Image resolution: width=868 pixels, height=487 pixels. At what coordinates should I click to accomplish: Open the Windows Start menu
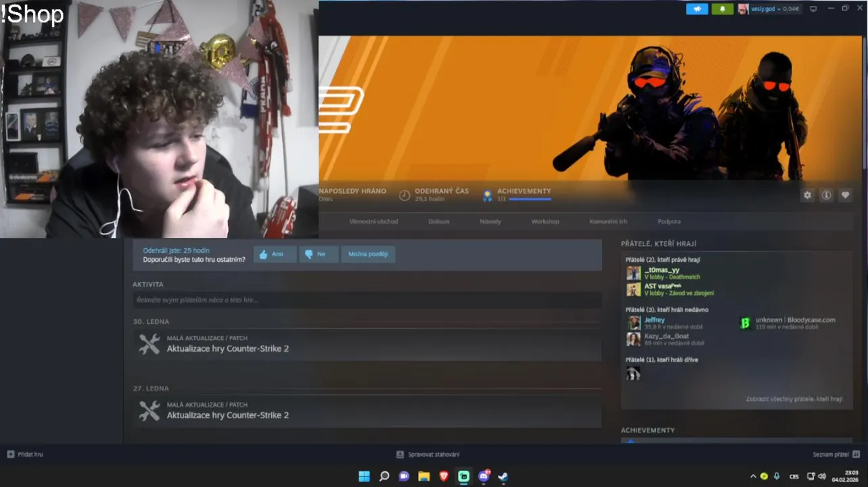[x=364, y=476]
